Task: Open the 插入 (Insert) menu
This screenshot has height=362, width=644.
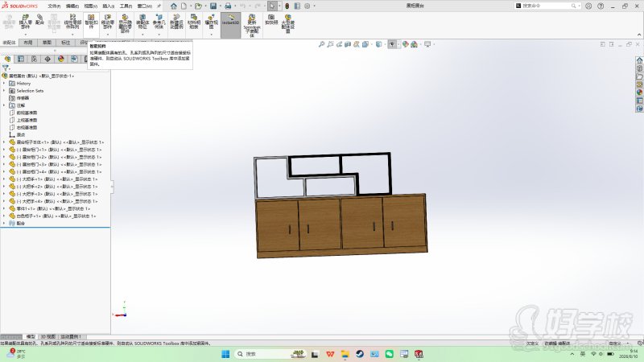Action: pyautogui.click(x=108, y=6)
